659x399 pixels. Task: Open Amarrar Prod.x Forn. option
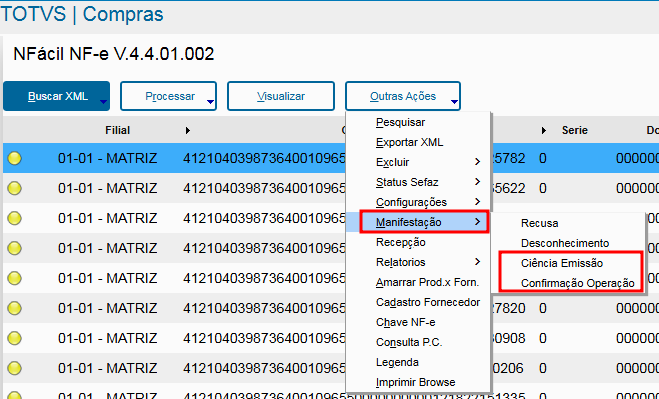coord(427,282)
